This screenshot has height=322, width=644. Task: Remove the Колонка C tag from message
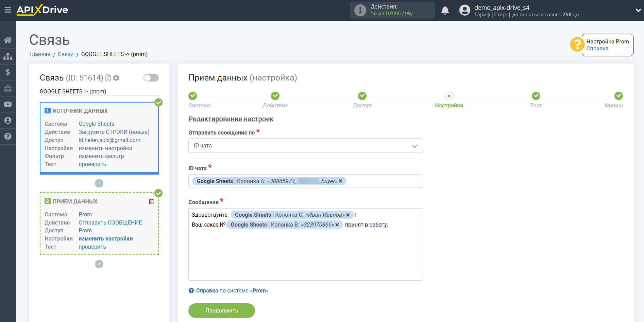click(348, 215)
